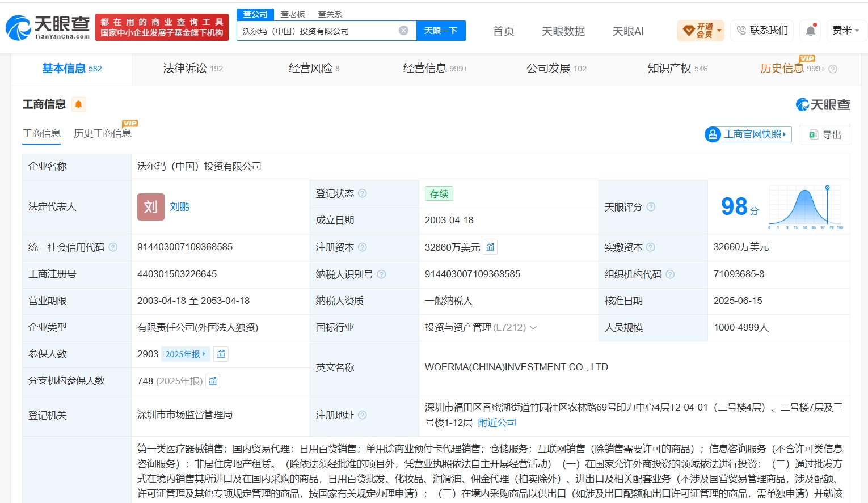The height and width of the screenshot is (503, 868).
Task: Click the diamond VIP icon
Action: (689, 31)
